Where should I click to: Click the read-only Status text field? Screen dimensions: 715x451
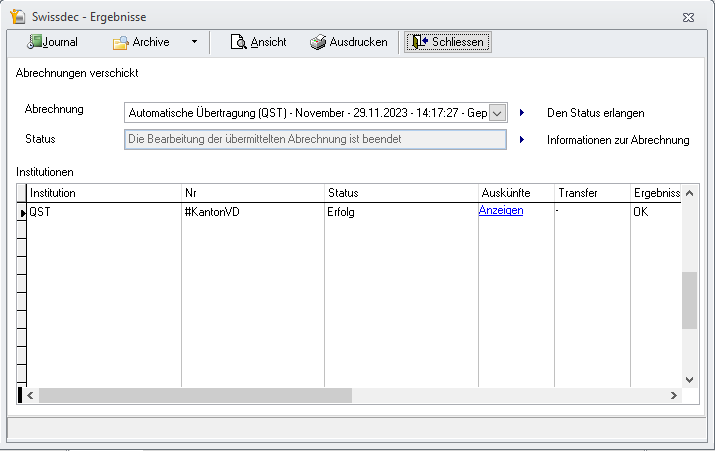pos(315,139)
